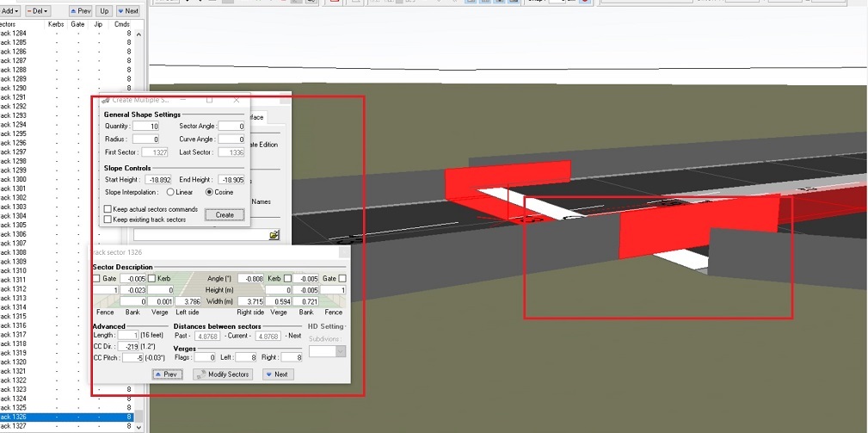The height and width of the screenshot is (433, 868).
Task: Click the Jip column header
Action: point(99,24)
